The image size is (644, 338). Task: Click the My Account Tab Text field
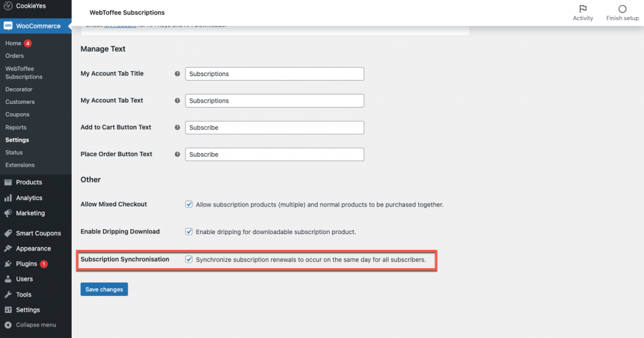point(274,101)
